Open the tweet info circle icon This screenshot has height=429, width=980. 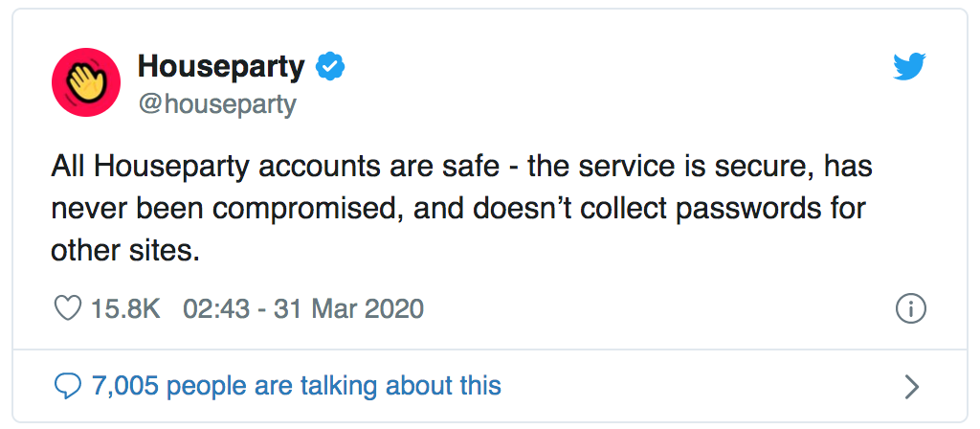[911, 309]
